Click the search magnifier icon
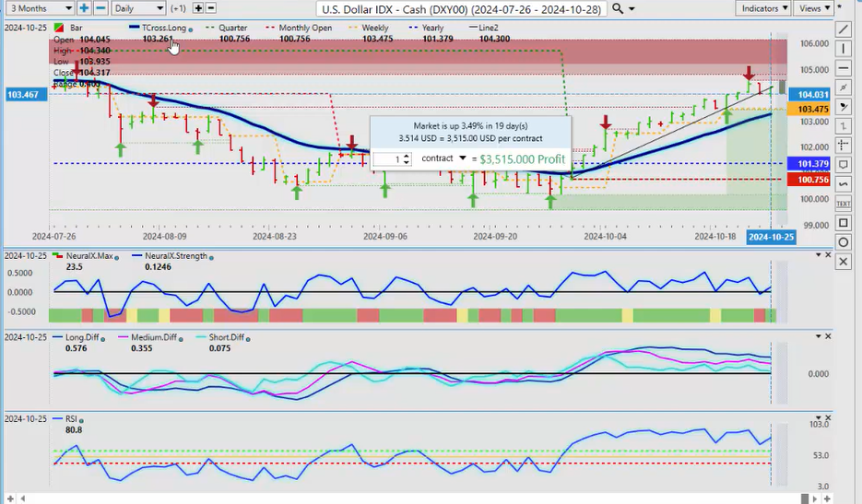The image size is (862, 504). click(618, 8)
